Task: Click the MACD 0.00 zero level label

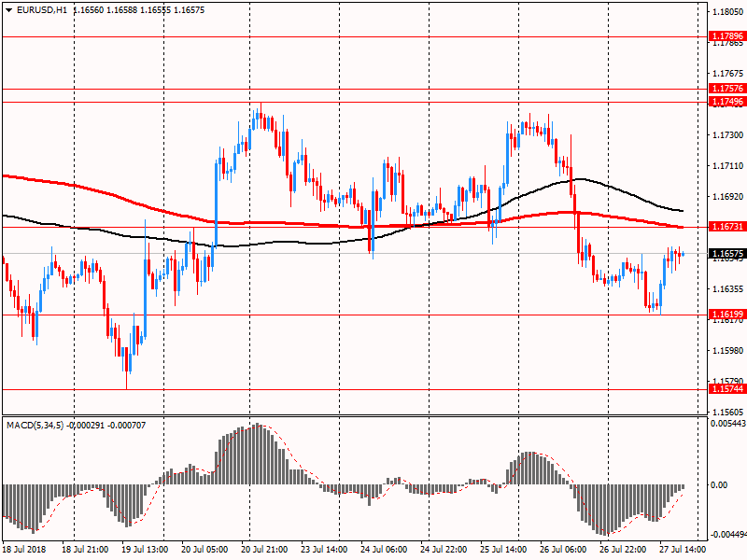Action: pyautogui.click(x=719, y=485)
